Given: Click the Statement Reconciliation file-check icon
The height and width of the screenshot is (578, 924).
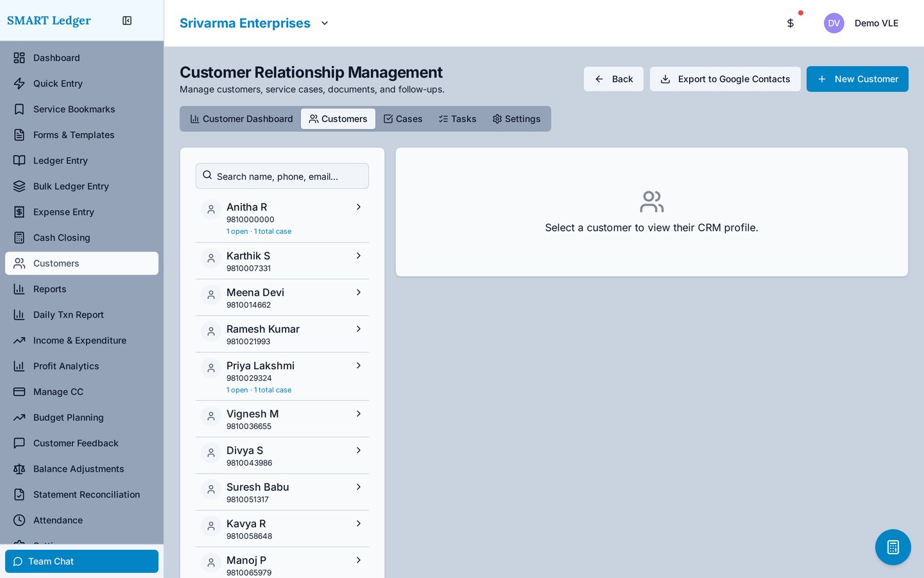Looking at the screenshot, I should tap(19, 495).
